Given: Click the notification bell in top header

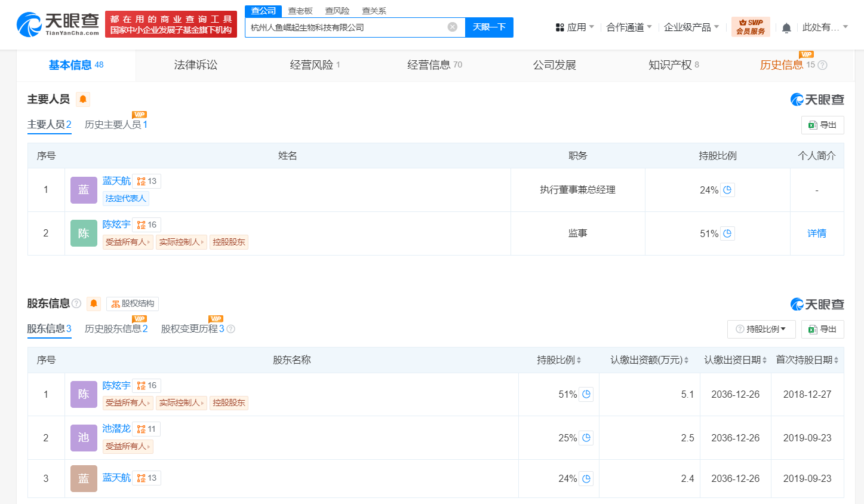Looking at the screenshot, I should (786, 27).
